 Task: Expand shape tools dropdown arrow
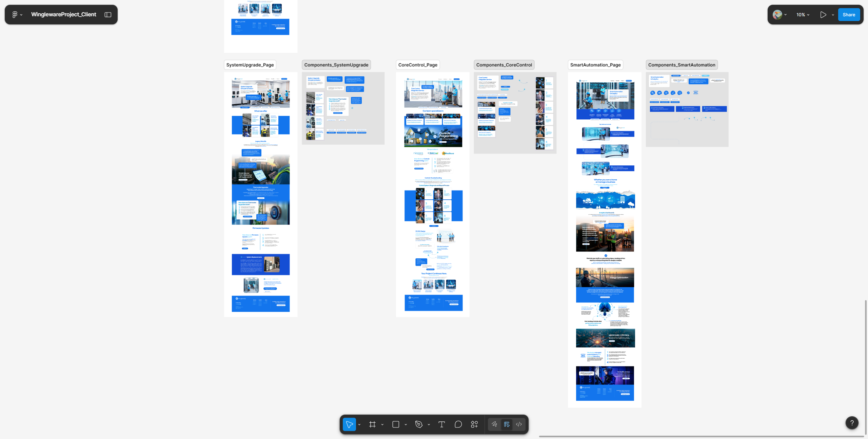(x=406, y=424)
